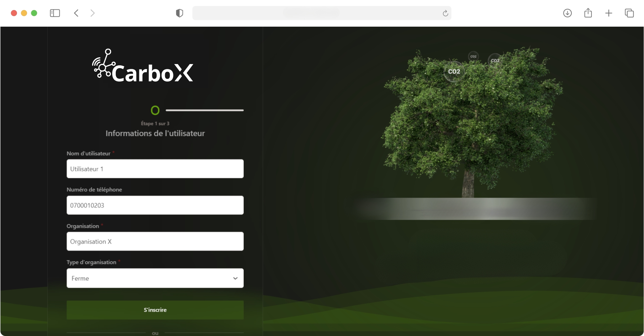Image resolution: width=644 pixels, height=336 pixels.
Task: Show the tab overview icon
Action: coord(629,13)
